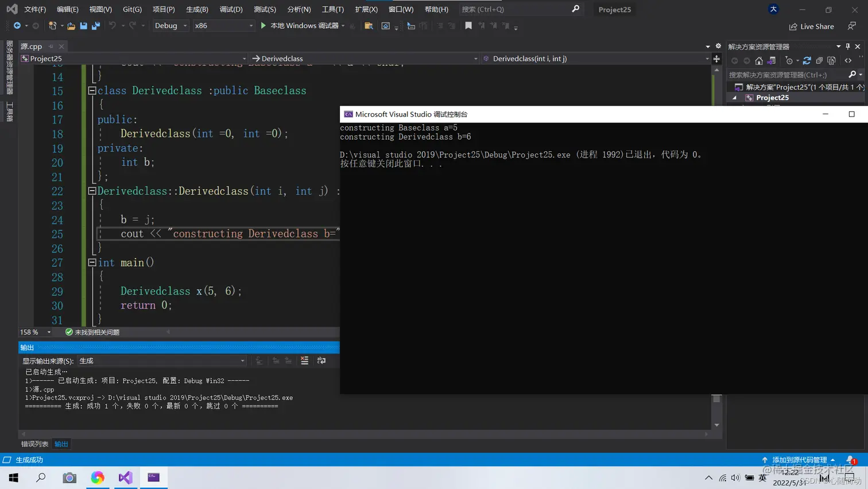This screenshot has width=868, height=489.
Task: Click Show All Files icon in Solution Explorer
Action: pos(831,61)
